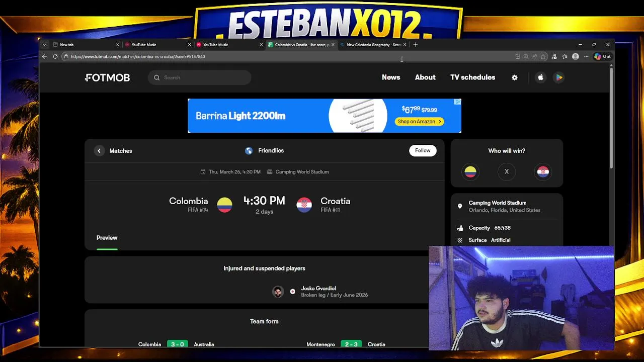Open the Apple App Store icon link
Screen dimensions: 644x362
tap(541, 77)
